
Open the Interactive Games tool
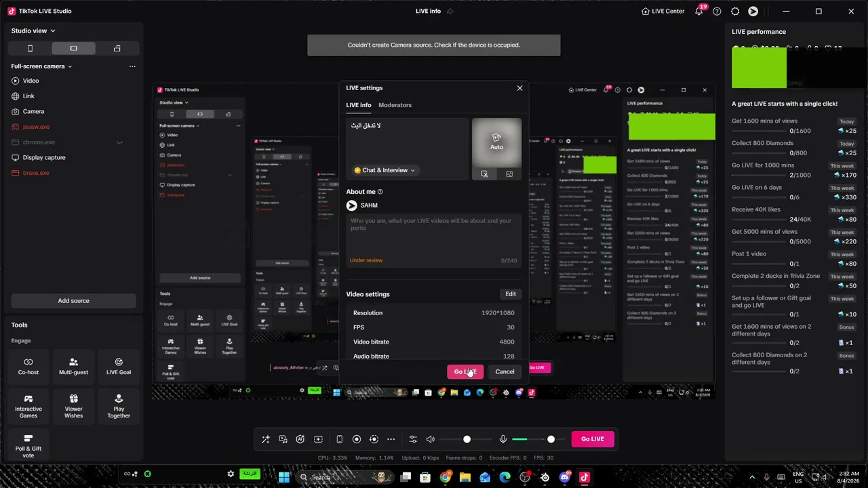[28, 406]
